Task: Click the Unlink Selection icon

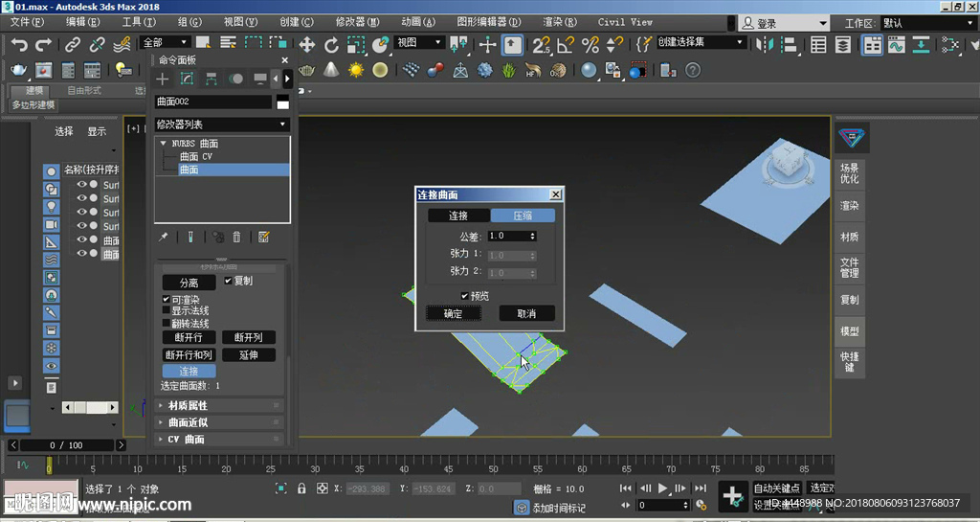Action: tap(97, 44)
